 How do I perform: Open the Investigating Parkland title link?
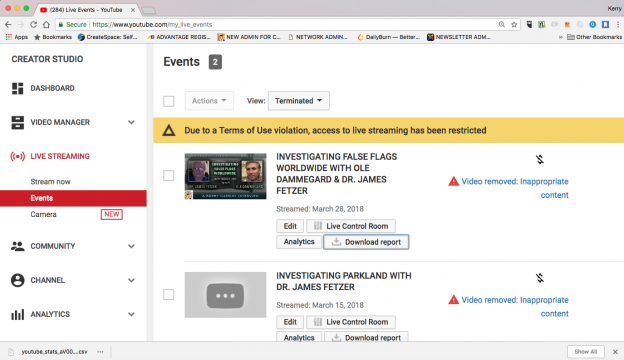[344, 281]
